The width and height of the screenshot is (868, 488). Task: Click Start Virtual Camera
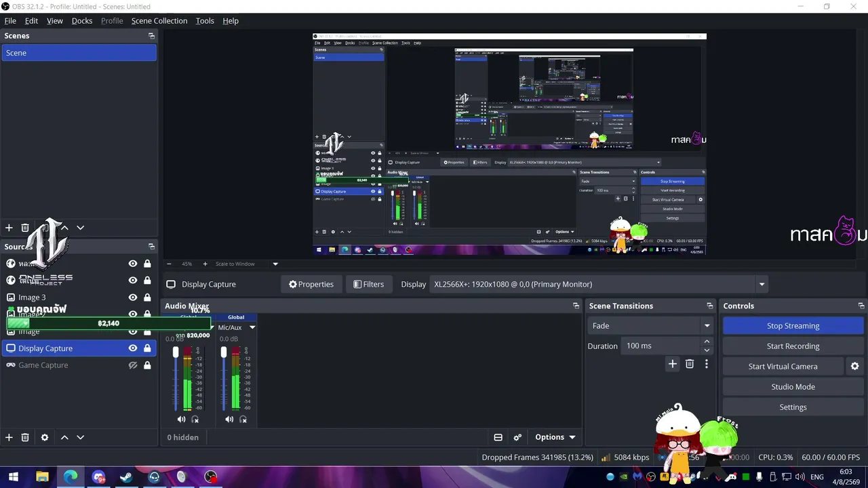pyautogui.click(x=783, y=367)
